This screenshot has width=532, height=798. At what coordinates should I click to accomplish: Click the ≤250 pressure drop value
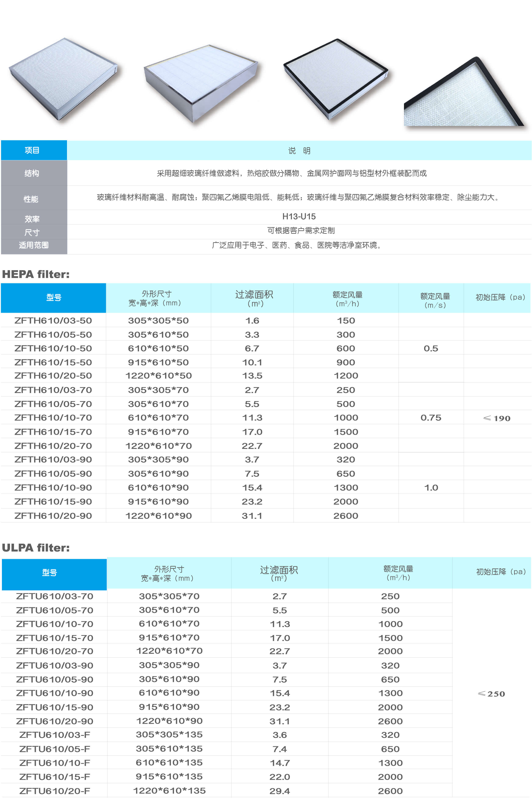pyautogui.click(x=491, y=694)
